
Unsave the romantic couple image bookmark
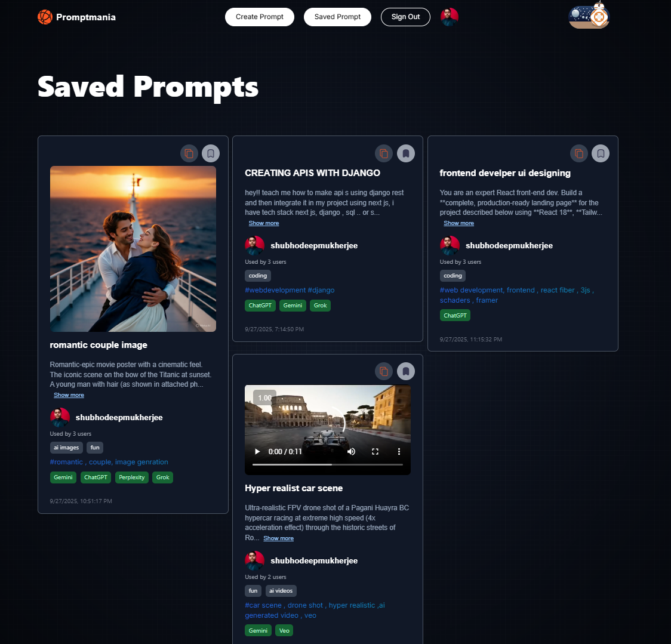pos(211,153)
